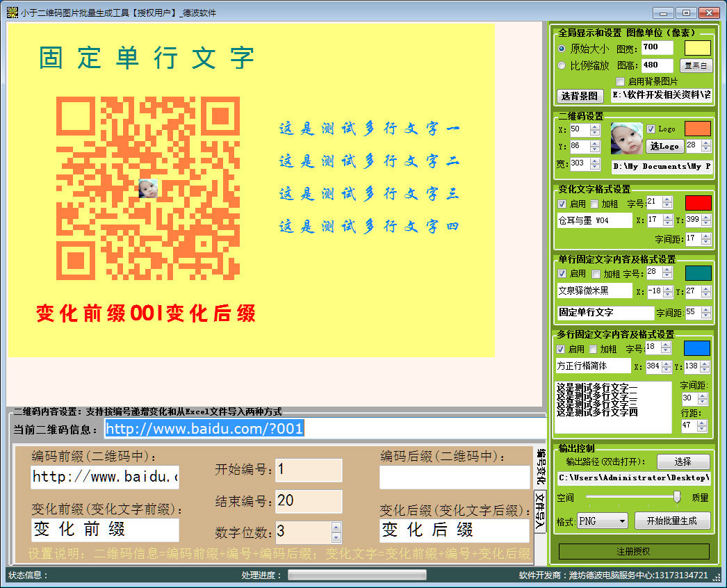Click the 空间/质量 slider handle
This screenshot has width=727, height=588.
677,497
